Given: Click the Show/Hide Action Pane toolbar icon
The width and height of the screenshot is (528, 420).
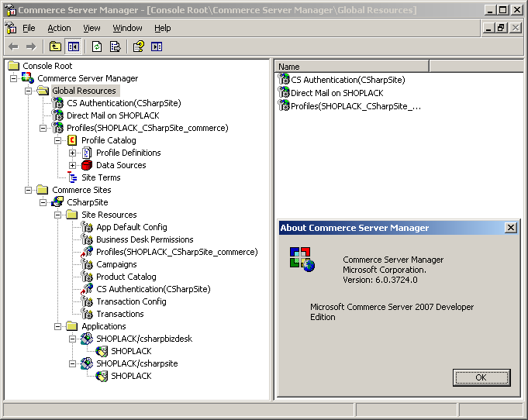Looking at the screenshot, I should click(x=157, y=46).
